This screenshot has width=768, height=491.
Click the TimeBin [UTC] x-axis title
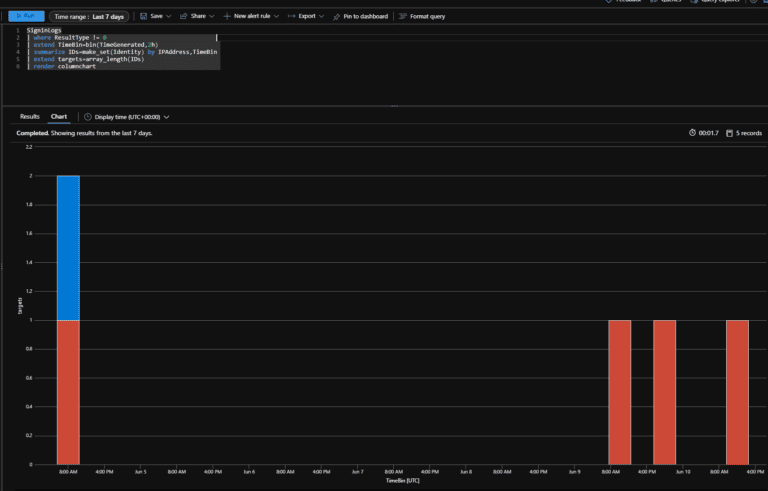pos(403,481)
